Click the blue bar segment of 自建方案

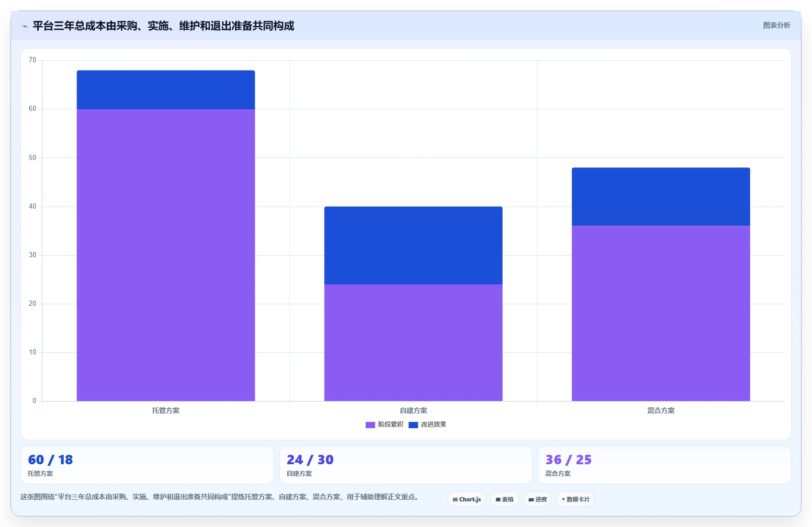[x=413, y=246]
